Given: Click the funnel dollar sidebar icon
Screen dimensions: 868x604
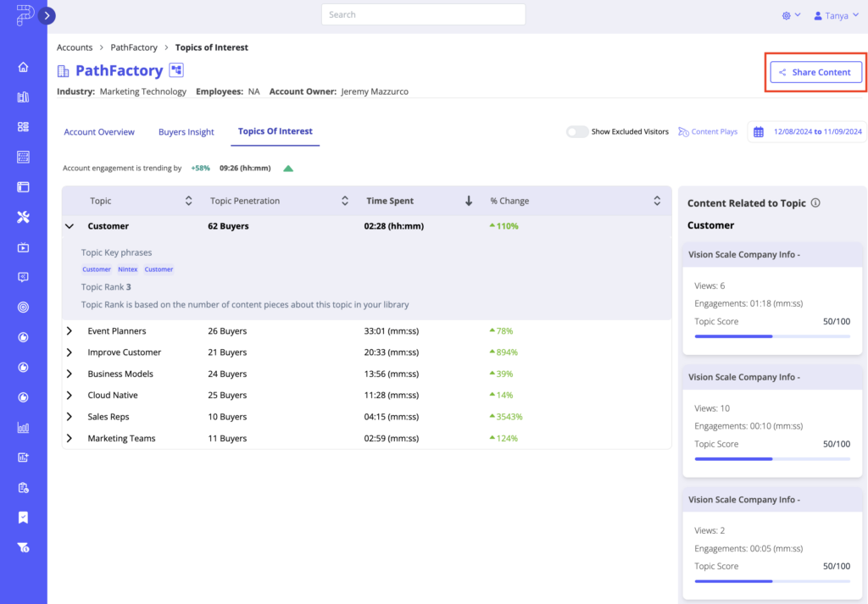Looking at the screenshot, I should pyautogui.click(x=23, y=547).
